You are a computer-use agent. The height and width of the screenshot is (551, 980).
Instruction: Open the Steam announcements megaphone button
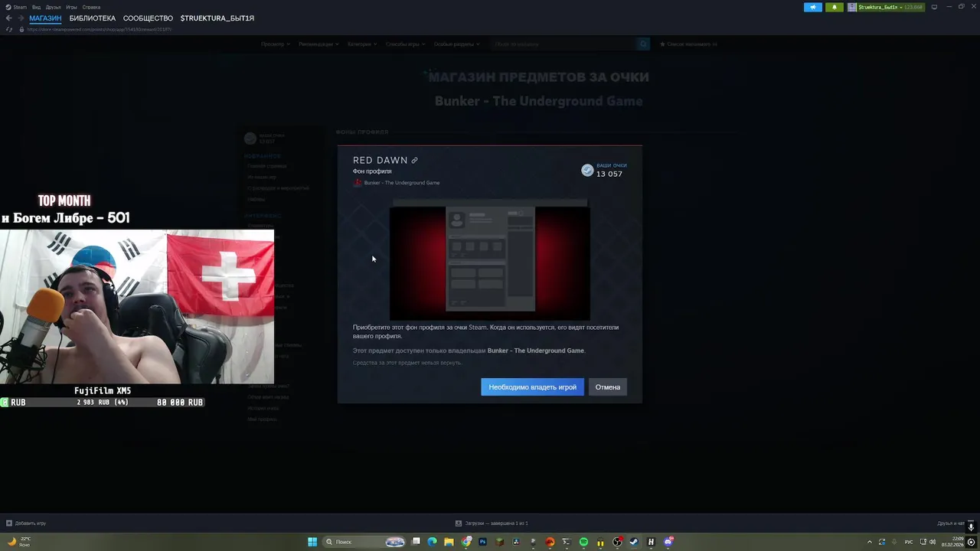812,7
